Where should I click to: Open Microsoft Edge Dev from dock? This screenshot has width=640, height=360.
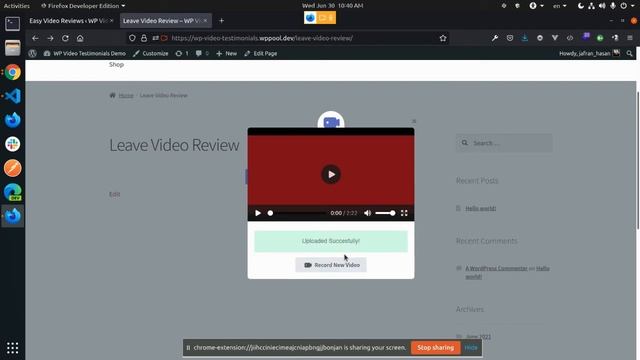pyautogui.click(x=13, y=192)
